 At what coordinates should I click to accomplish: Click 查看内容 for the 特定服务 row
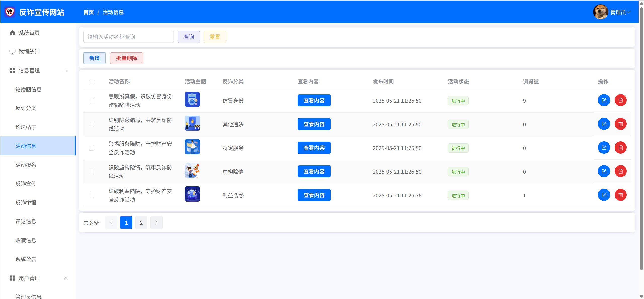[x=314, y=148]
